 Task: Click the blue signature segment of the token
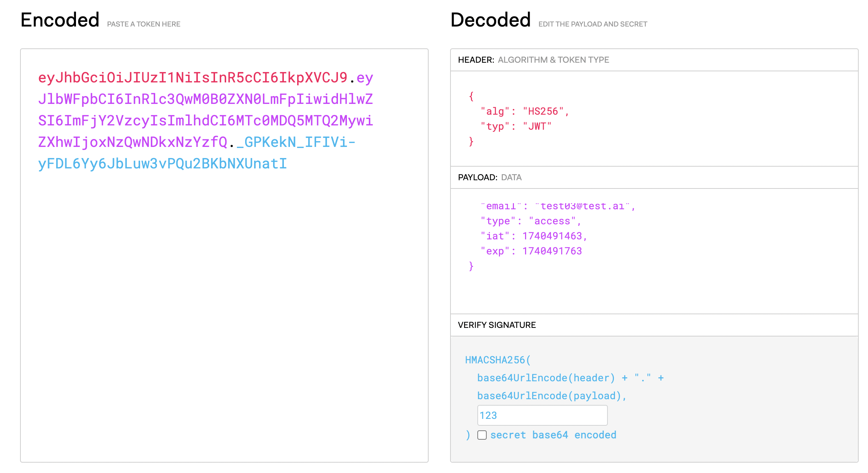pos(162,164)
